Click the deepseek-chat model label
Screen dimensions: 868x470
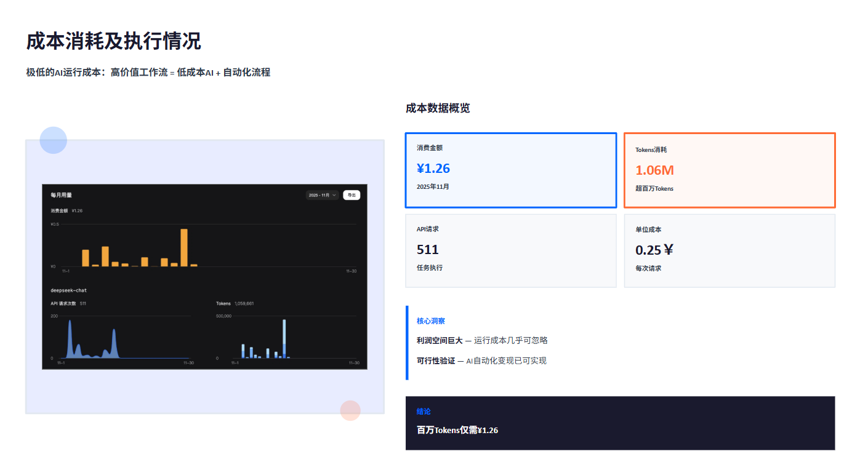point(64,290)
